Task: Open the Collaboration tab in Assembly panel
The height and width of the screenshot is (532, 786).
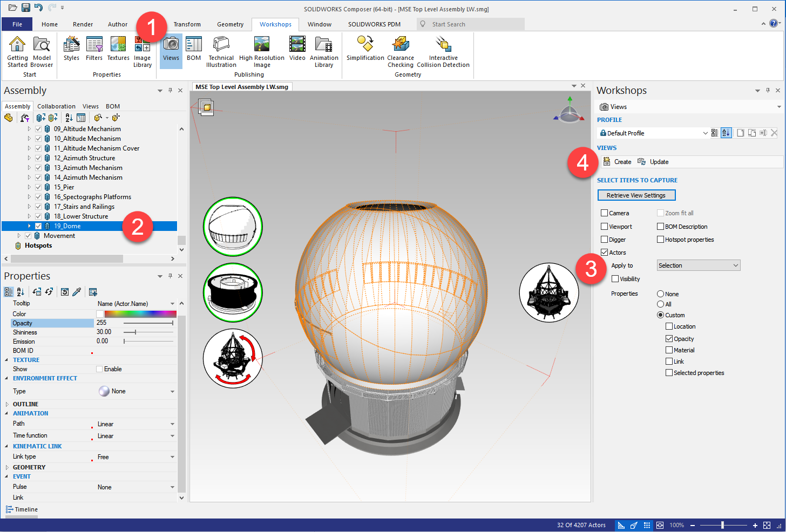Action: coord(56,106)
